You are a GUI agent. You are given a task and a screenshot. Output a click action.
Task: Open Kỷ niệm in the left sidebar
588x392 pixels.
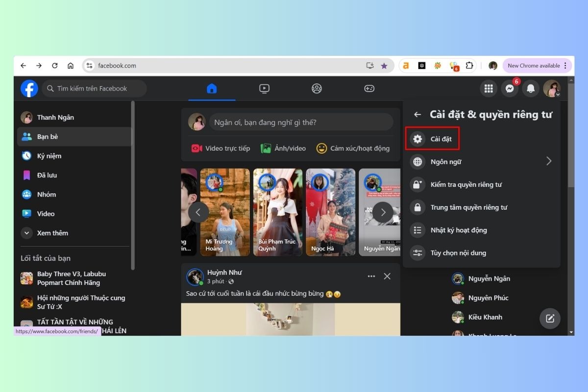click(x=74, y=156)
